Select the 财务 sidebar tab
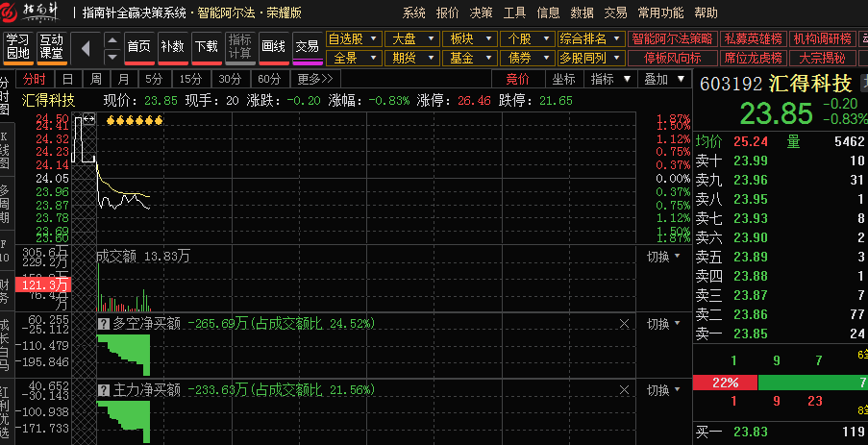This screenshot has height=445, width=868. [x=5, y=291]
